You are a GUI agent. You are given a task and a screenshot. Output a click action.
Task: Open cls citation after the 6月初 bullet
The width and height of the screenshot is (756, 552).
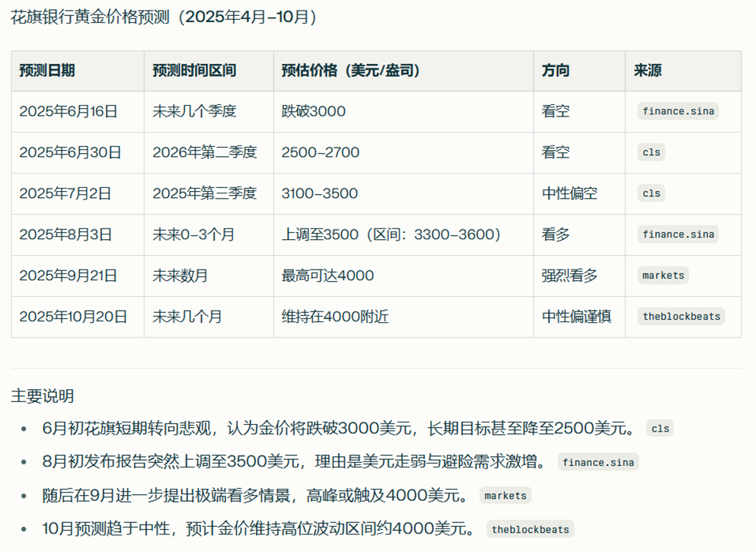point(660,429)
